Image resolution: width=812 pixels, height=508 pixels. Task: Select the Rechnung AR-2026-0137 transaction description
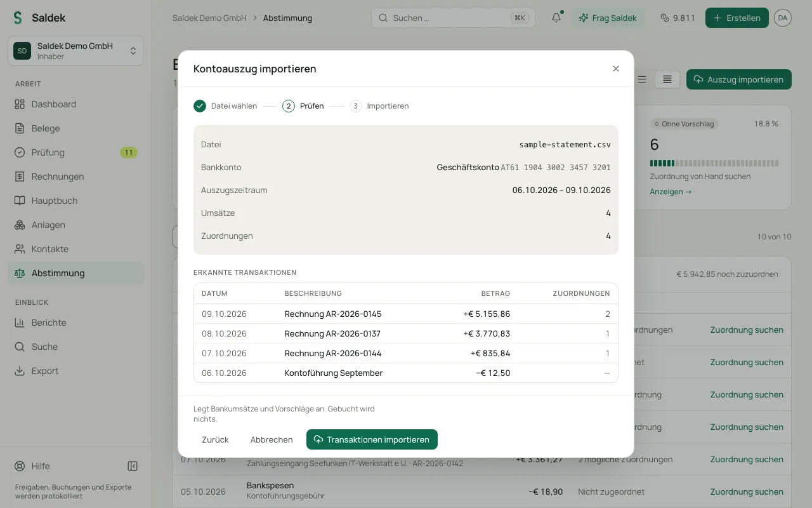[x=332, y=333]
